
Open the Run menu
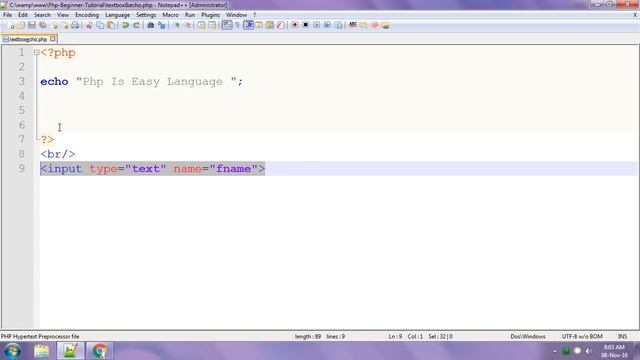click(x=190, y=15)
